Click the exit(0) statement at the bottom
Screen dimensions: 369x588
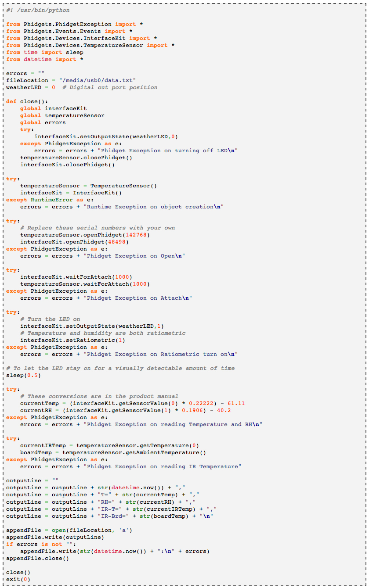tap(18, 579)
